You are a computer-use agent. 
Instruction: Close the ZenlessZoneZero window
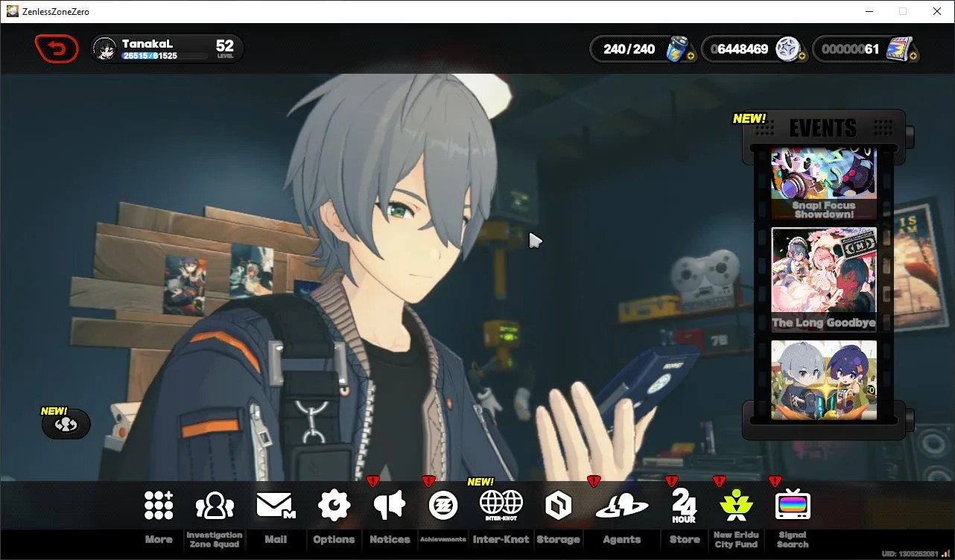(937, 11)
